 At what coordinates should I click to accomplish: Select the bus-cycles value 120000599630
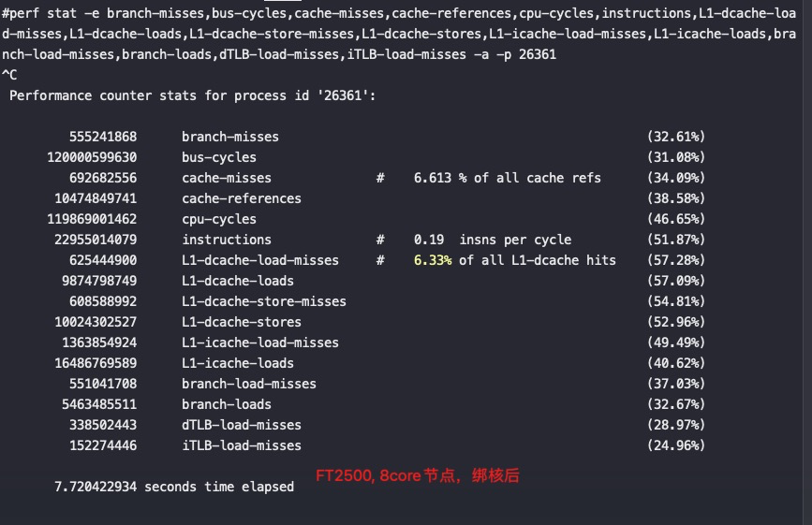pyautogui.click(x=92, y=157)
